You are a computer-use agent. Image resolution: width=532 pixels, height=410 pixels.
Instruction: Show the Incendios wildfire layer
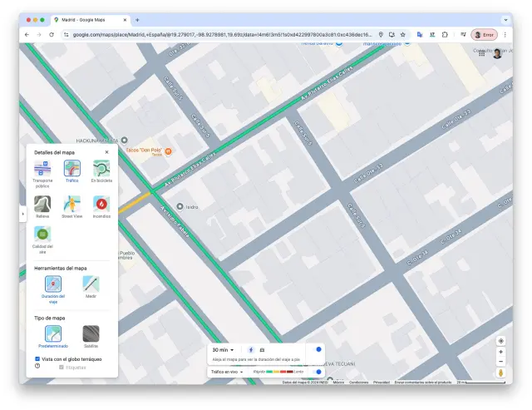[101, 203]
